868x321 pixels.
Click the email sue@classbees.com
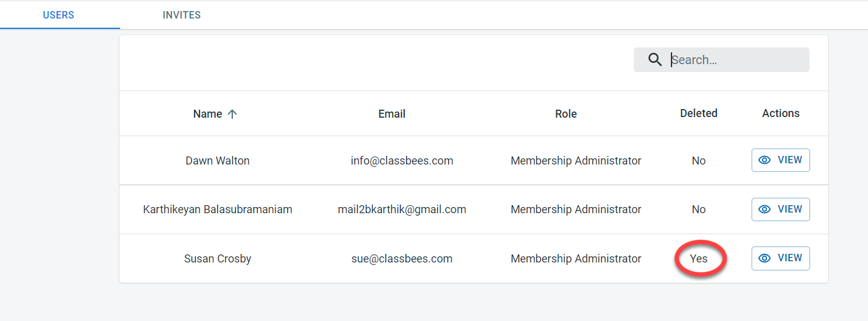pos(402,259)
